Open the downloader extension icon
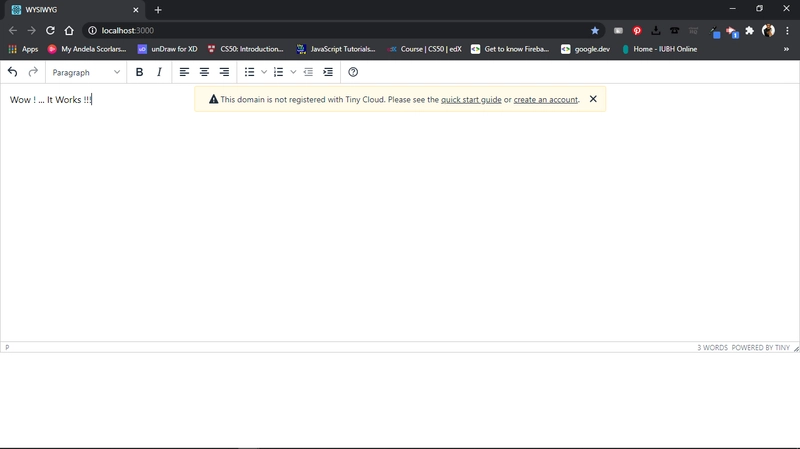Screen dimensions: 800x449 coord(656,31)
